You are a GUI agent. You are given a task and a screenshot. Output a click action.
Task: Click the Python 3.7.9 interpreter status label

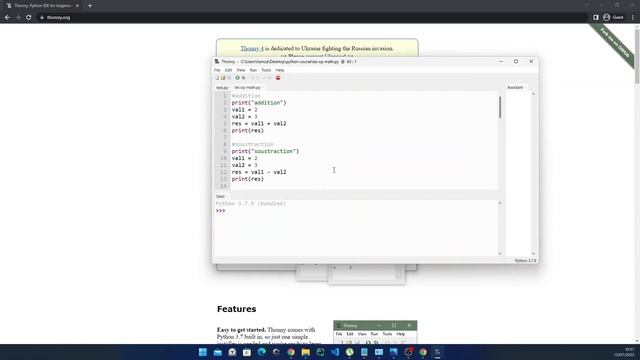[525, 260]
